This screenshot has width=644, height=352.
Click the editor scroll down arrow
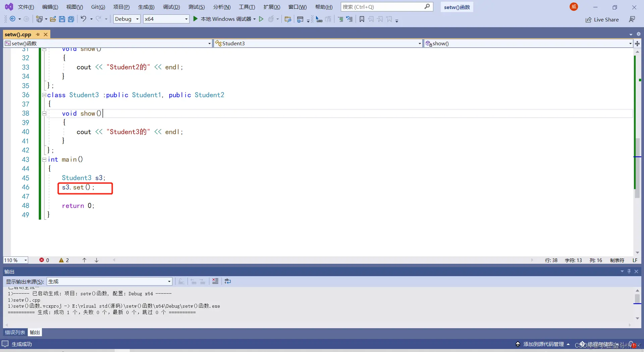(x=637, y=252)
